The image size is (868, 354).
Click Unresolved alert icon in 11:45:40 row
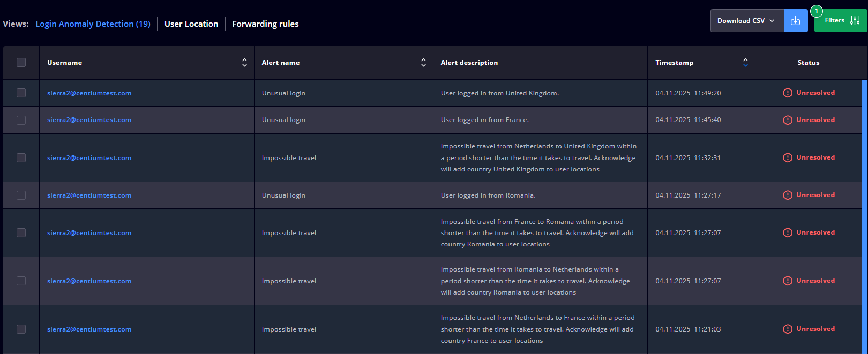[788, 120]
